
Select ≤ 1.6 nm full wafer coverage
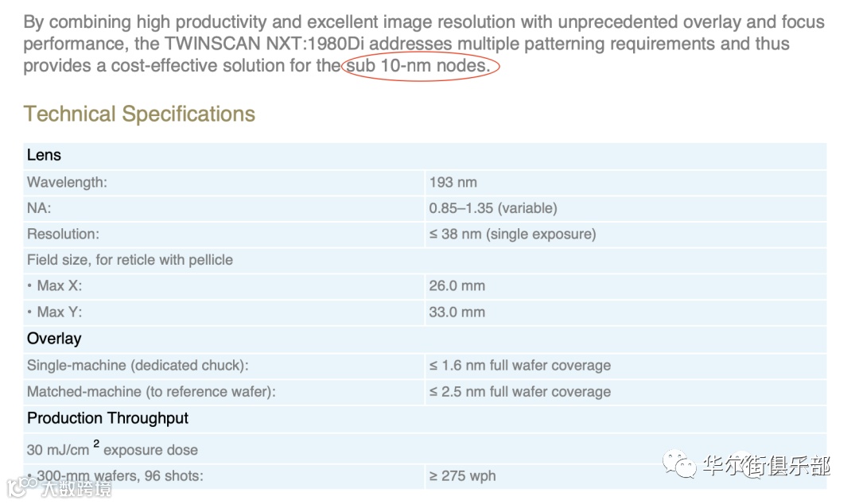pyautogui.click(x=520, y=366)
